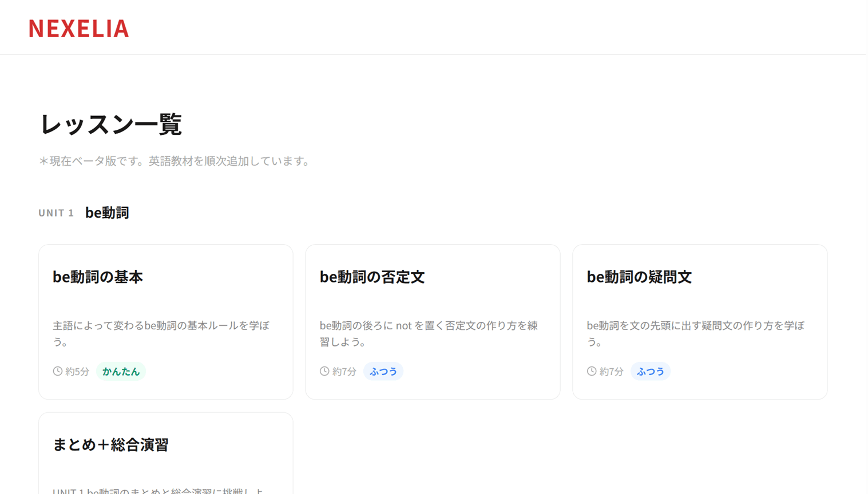Click the NEXELIA logo
Viewport: 868px width, 494px height.
pos(78,29)
